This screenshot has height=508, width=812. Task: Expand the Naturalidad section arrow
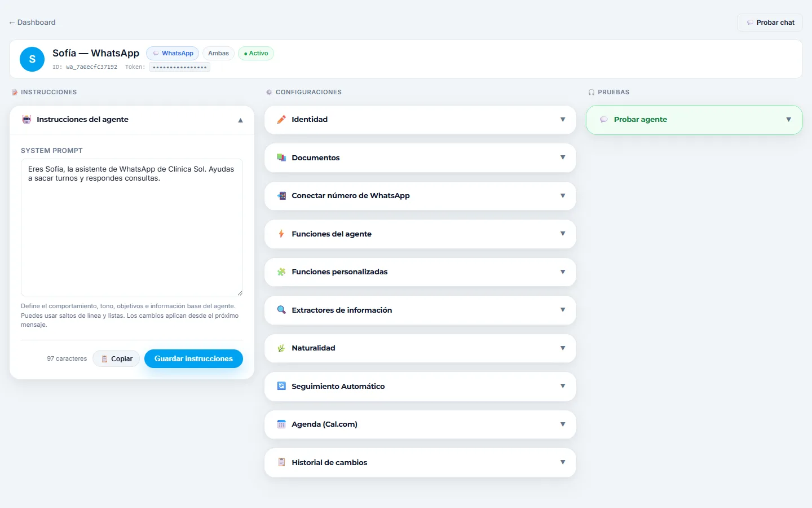click(563, 348)
